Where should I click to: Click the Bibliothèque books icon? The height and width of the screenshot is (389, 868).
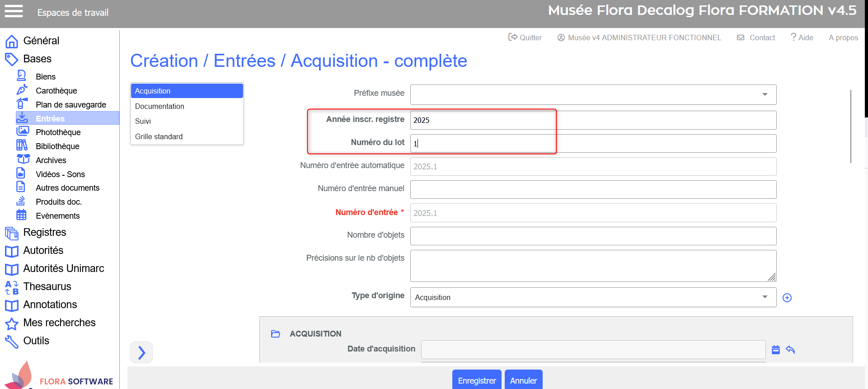22,145
